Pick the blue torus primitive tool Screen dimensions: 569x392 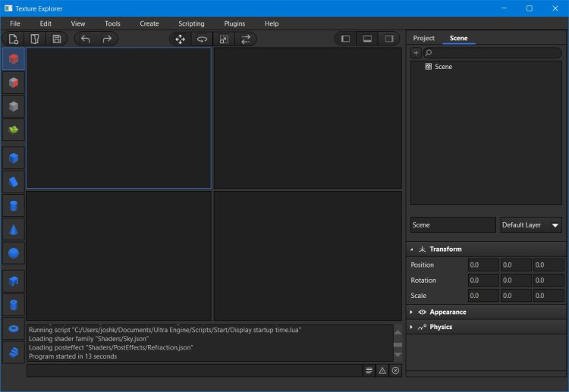pos(14,328)
